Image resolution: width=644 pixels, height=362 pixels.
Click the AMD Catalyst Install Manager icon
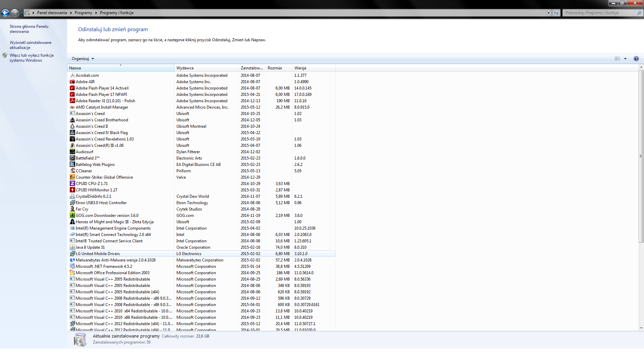[x=72, y=107]
